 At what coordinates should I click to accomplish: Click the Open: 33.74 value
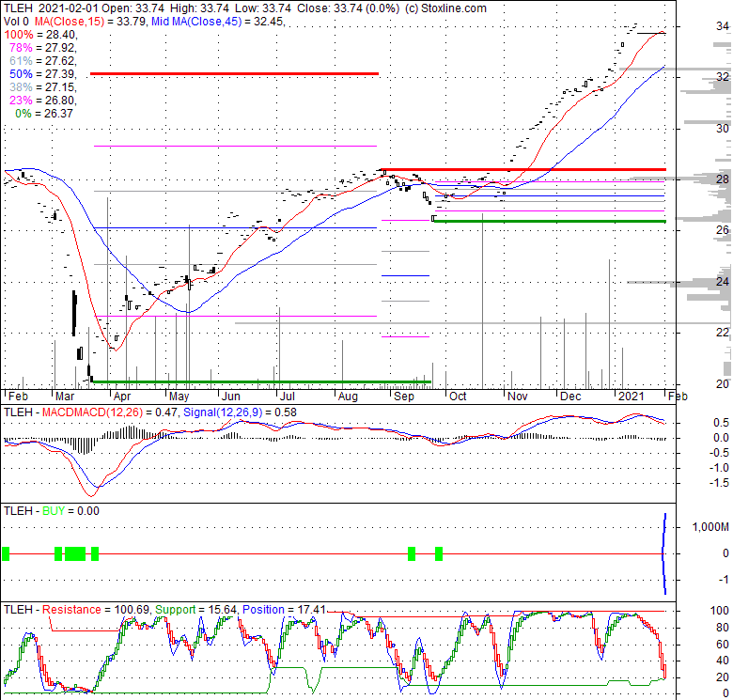pyautogui.click(x=133, y=8)
